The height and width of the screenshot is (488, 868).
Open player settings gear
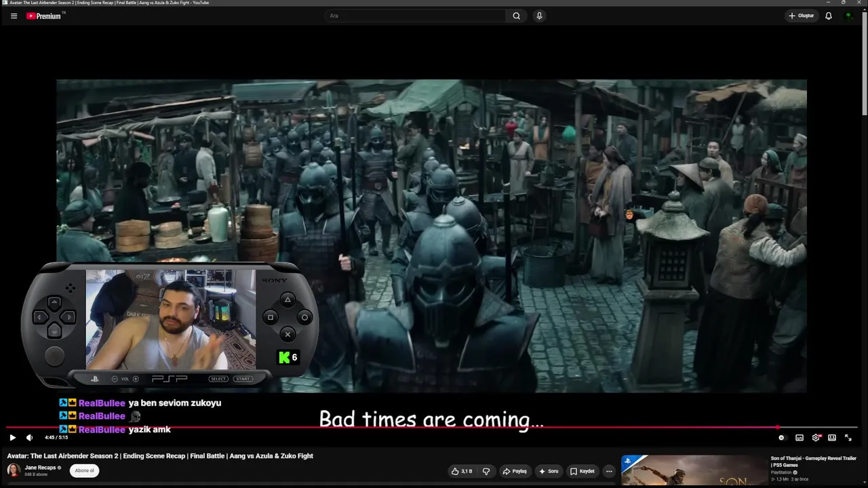pyautogui.click(x=816, y=438)
